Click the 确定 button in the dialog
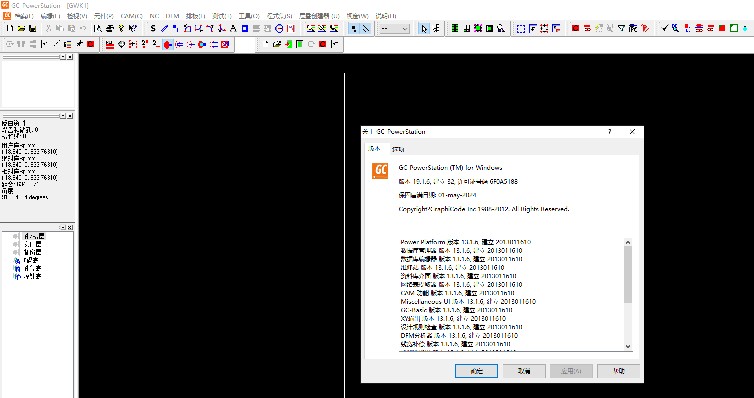Screen dimensions: 754x398 [476, 371]
